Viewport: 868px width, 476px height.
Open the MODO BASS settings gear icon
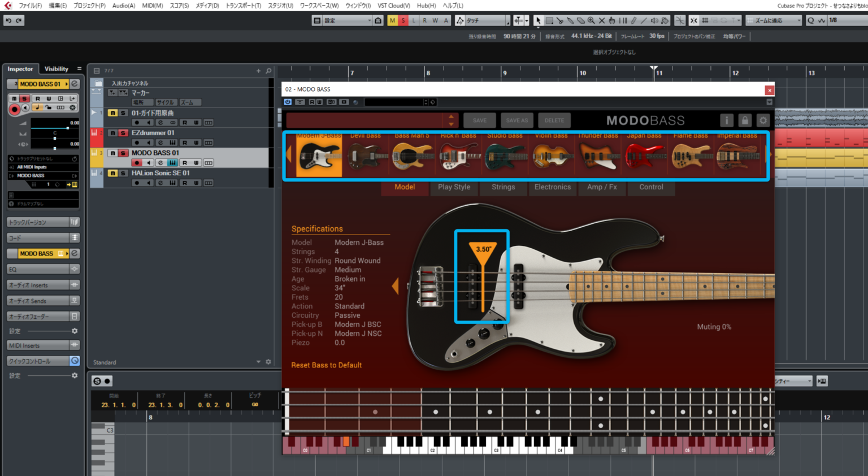point(763,119)
